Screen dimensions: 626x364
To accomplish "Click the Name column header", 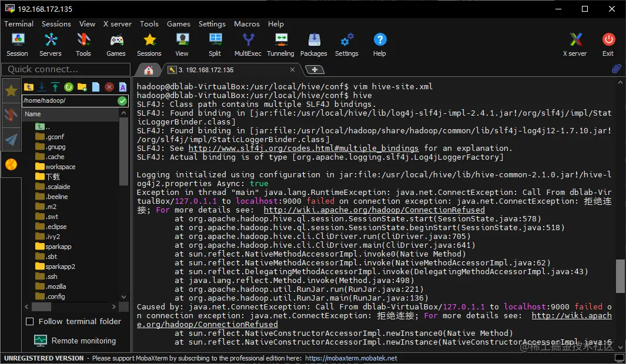I will tap(71, 114).
